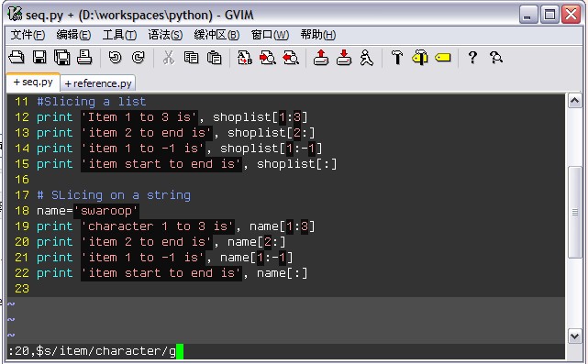Viewport: 588px width, 364px height.
Task: Click the Jump to Tag yellow icon
Action: pyautogui.click(x=443, y=58)
